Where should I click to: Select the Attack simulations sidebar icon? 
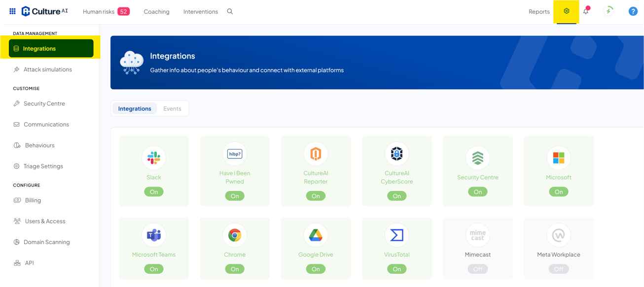[17, 69]
